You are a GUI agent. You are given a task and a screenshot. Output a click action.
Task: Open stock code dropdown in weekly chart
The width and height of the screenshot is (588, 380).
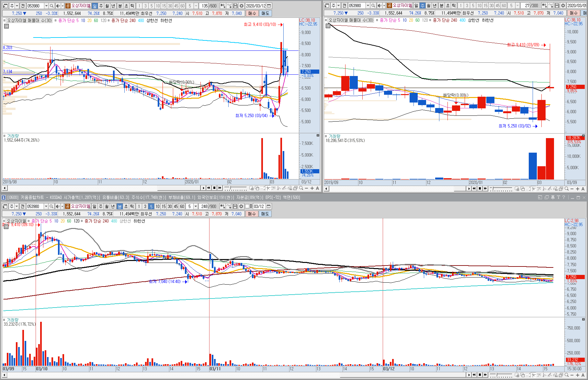point(368,5)
